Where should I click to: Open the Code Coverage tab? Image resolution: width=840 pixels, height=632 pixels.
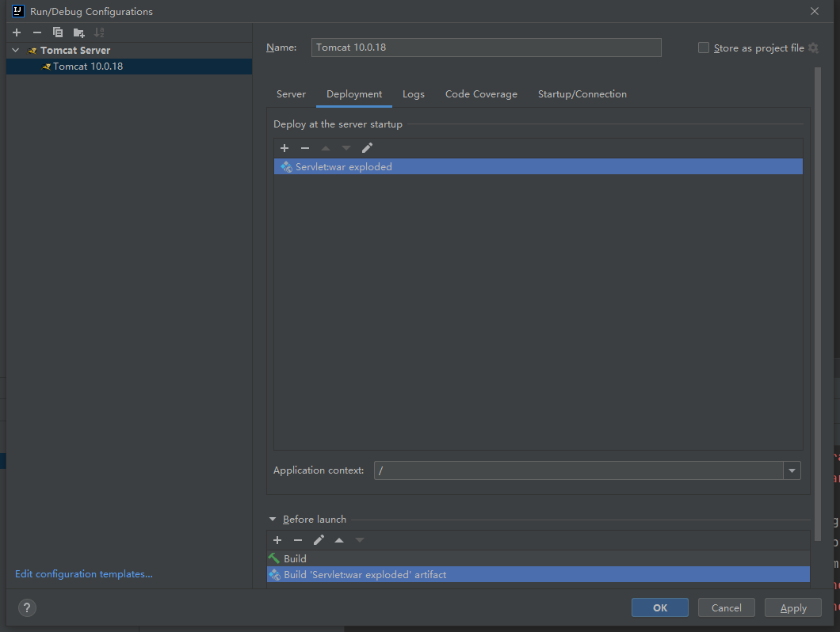click(x=481, y=94)
